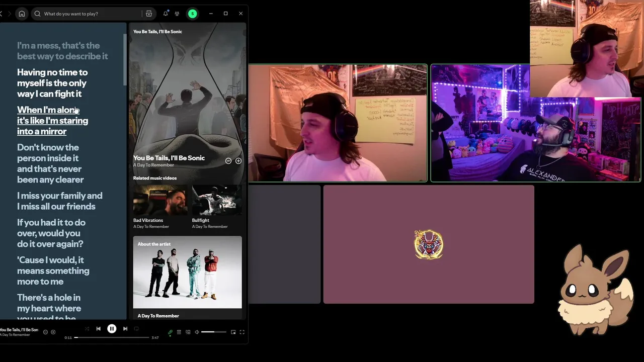Open Friend Activity icon
This screenshot has height=362, width=644.
(177, 14)
